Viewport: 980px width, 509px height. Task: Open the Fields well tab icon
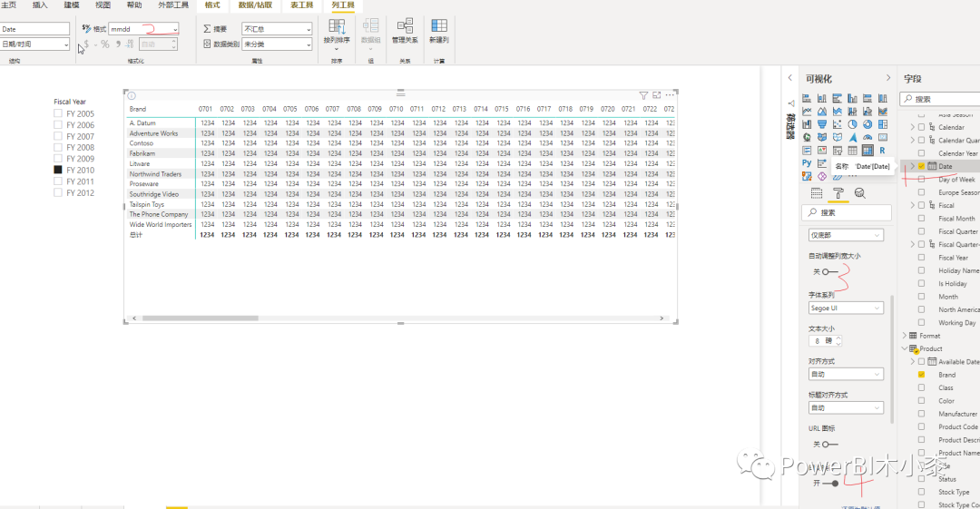tap(817, 193)
